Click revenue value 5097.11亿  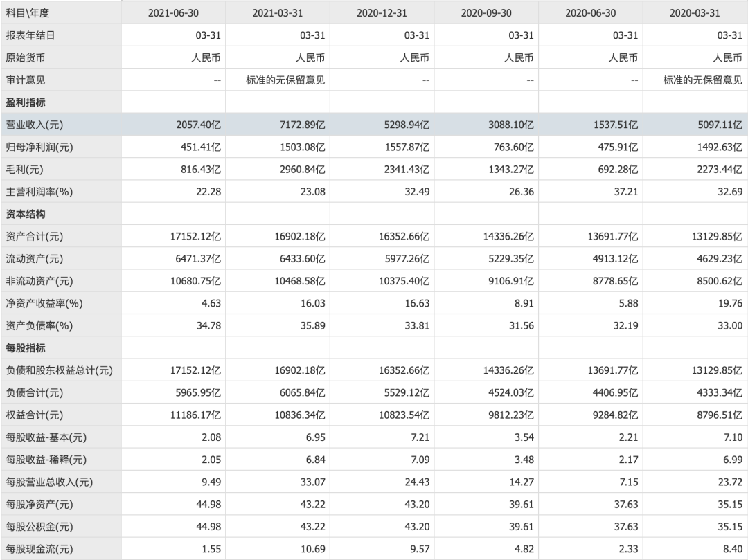tap(720, 125)
